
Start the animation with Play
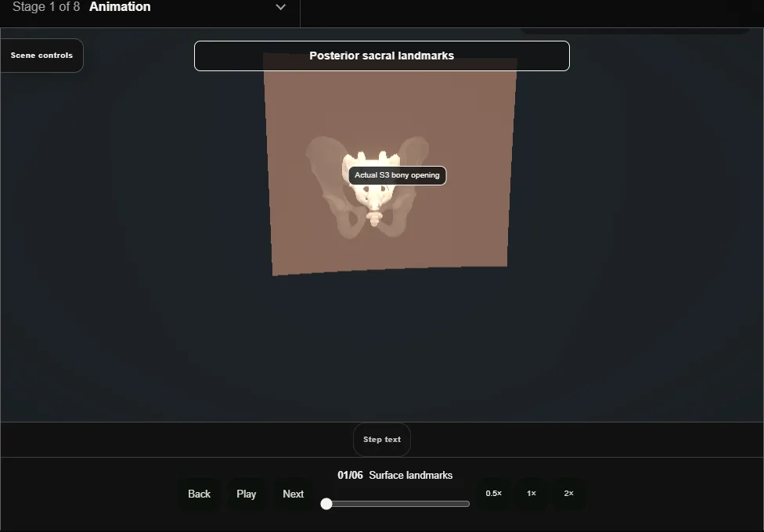pyautogui.click(x=246, y=494)
